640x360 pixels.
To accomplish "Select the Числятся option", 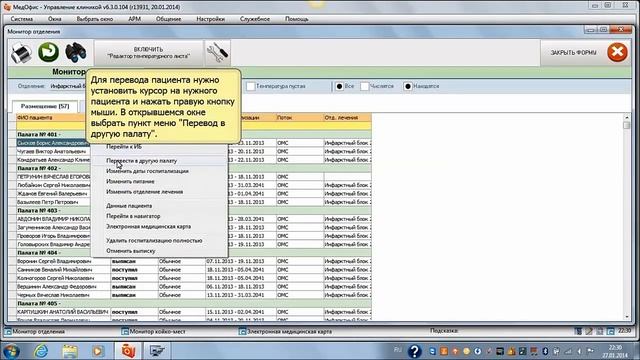I will coord(364,86).
